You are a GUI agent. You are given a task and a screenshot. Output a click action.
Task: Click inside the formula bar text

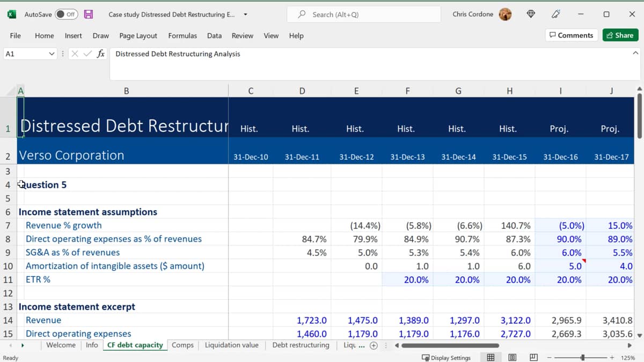point(178,54)
